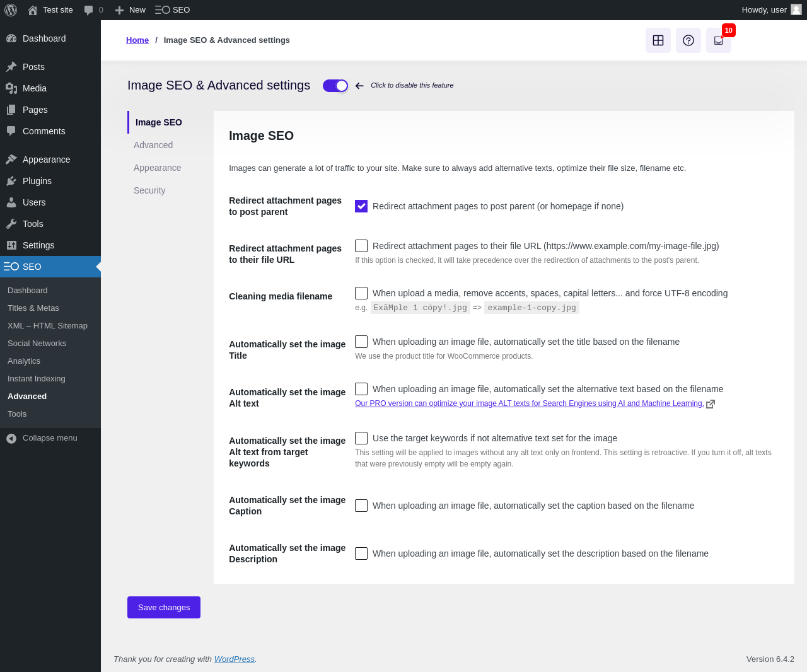Screen dimensions: 807x672
Task: Enable automatic image Title from filename
Action: [x=361, y=342]
